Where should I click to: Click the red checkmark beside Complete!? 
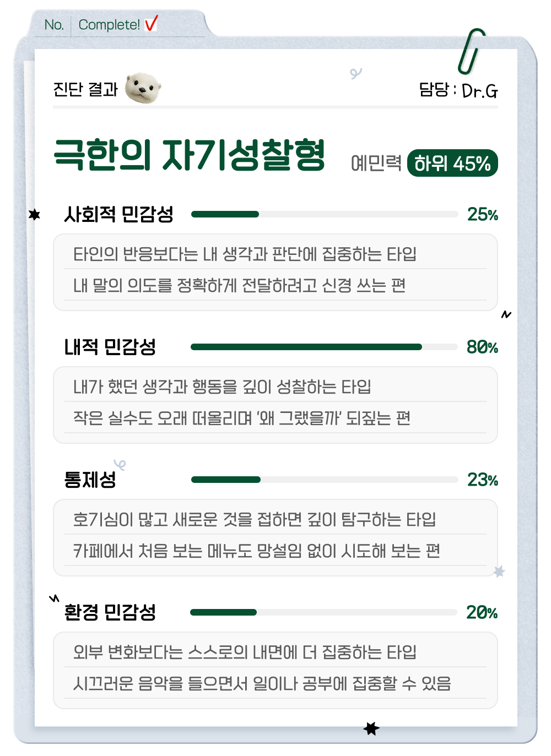(x=152, y=24)
